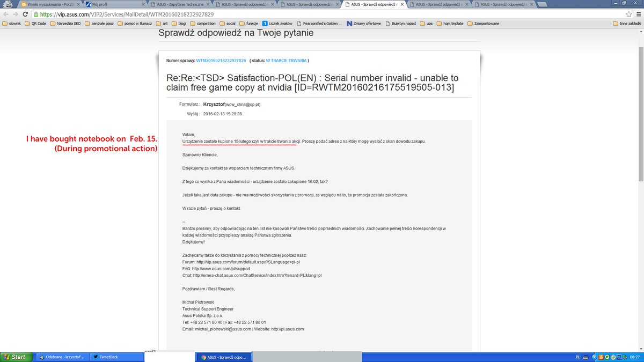The image size is (644, 362).
Task: Open the Narzedzia SEO bookmark folder
Action: tap(65, 24)
